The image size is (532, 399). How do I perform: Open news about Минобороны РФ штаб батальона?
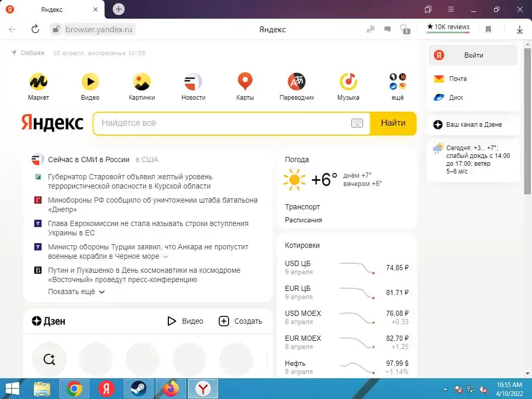(x=153, y=205)
